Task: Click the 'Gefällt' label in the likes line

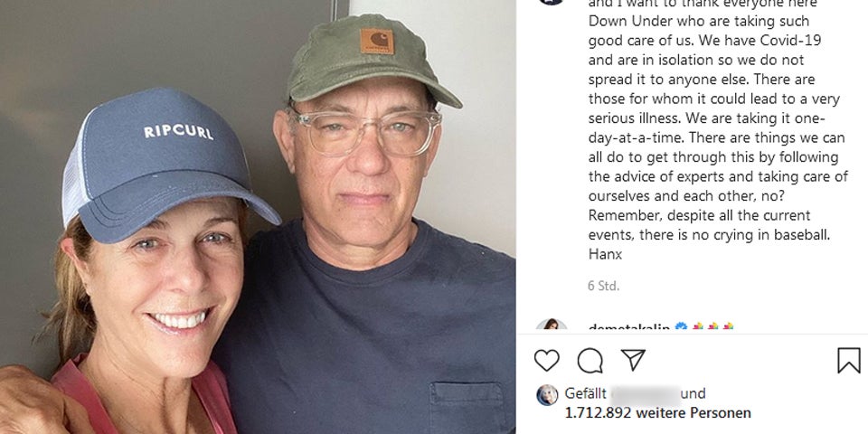Action: click(586, 394)
